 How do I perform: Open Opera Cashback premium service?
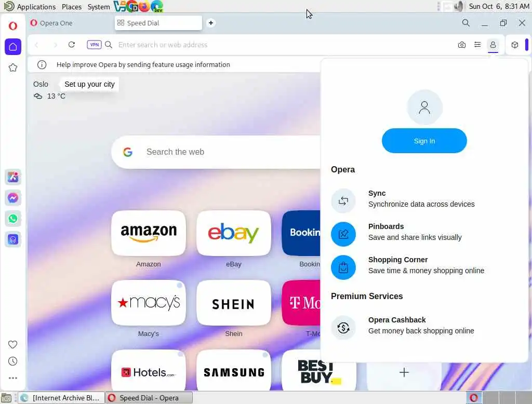424,327
